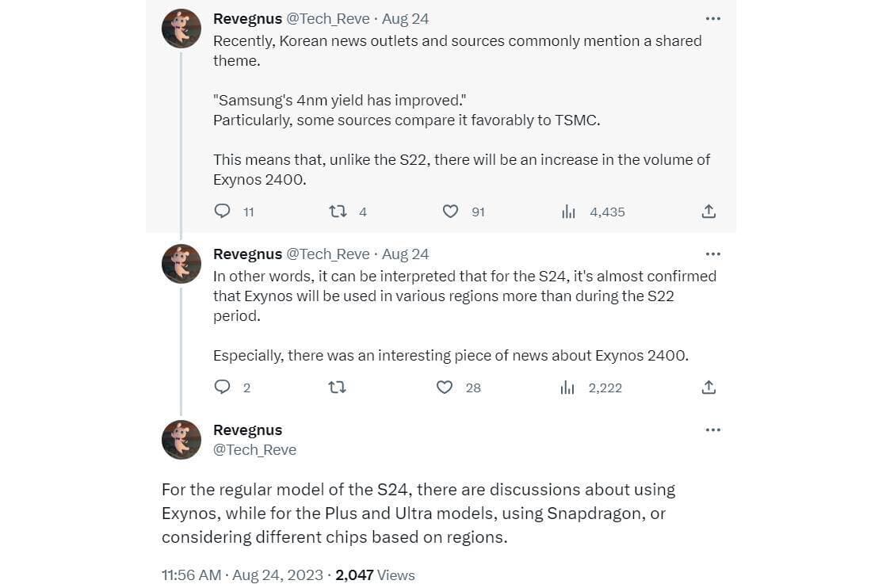Like the tweet with 91 likes
Viewport: 882px width, 588px height.
click(450, 212)
